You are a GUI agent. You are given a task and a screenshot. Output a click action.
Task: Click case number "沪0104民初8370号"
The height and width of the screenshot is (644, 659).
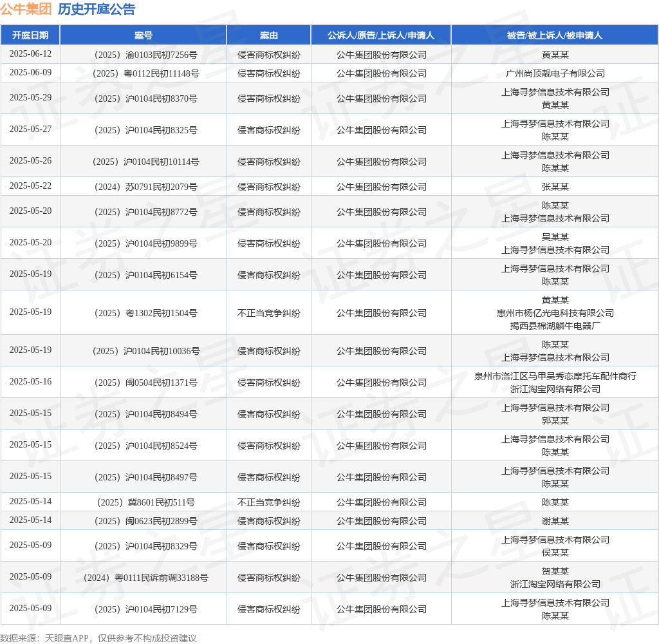pos(162,99)
